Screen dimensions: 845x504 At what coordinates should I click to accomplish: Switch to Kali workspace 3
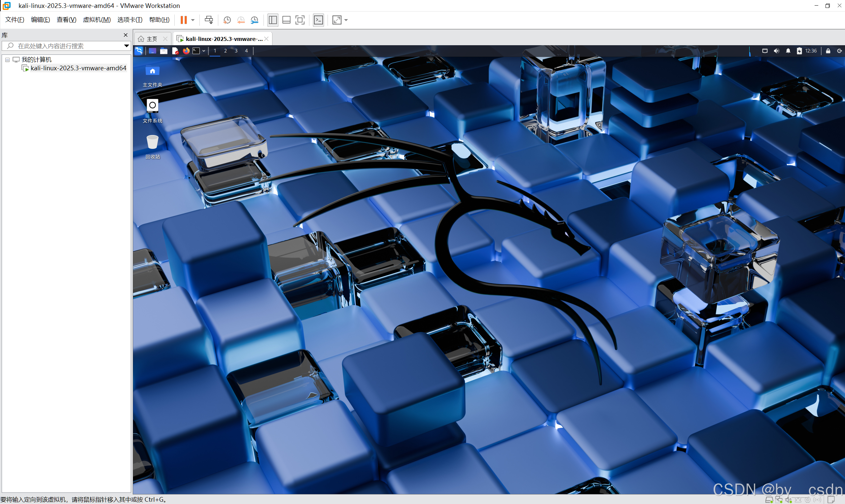click(x=236, y=51)
